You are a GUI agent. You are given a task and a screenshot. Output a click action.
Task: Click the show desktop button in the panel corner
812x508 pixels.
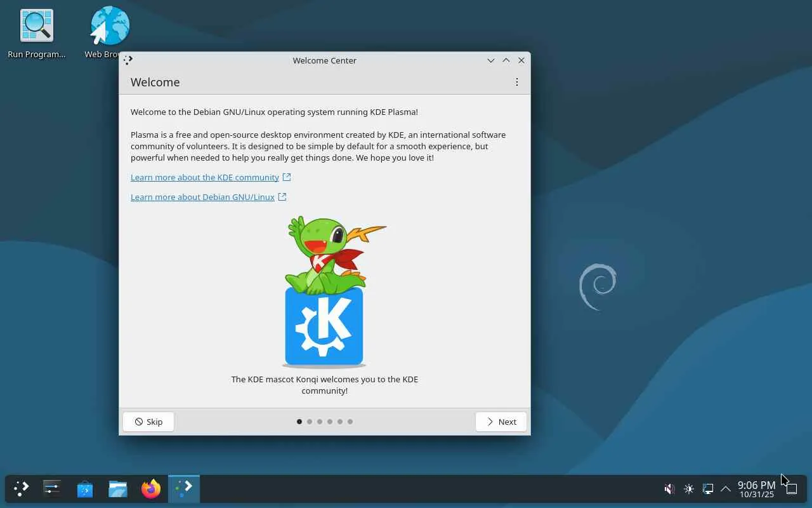click(791, 489)
